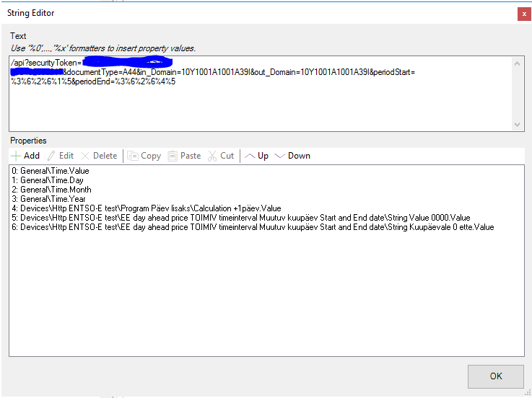Viewport: 532px width, 398px height.
Task: Click the scissors Cut icon
Action: pos(212,156)
